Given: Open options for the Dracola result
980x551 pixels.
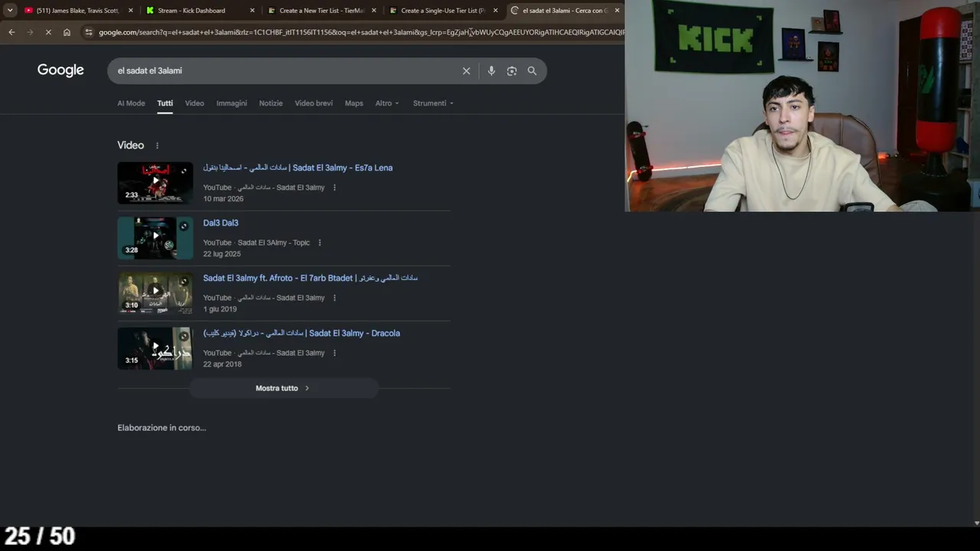Looking at the screenshot, I should click(x=335, y=353).
